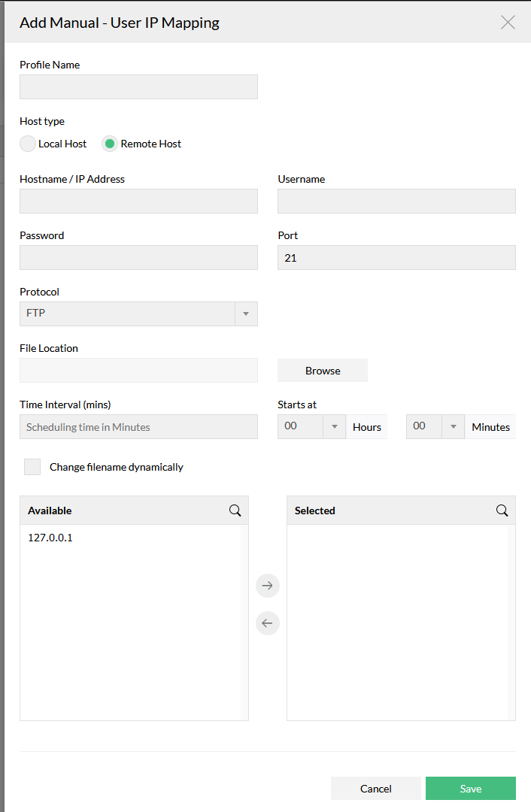Search within the Available list
Image resolution: width=531 pixels, height=812 pixels.
point(235,510)
